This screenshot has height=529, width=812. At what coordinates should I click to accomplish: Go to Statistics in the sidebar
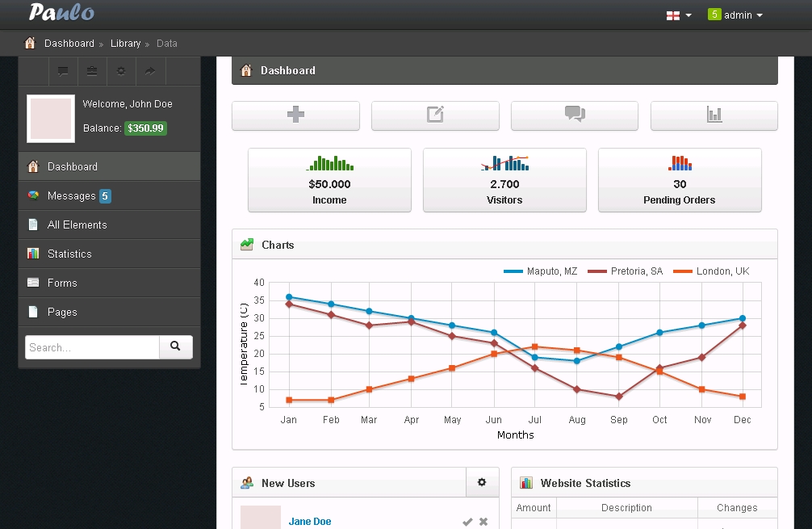69,254
